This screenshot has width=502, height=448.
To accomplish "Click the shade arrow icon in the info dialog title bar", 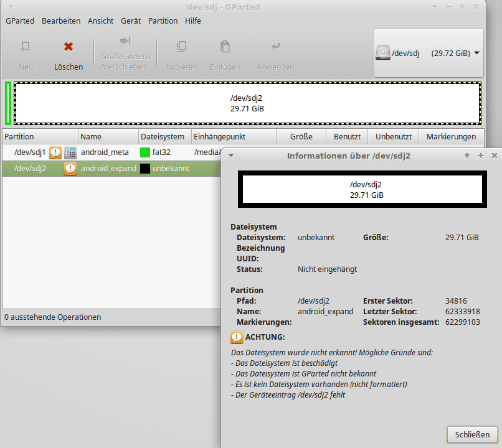I will pos(467,156).
